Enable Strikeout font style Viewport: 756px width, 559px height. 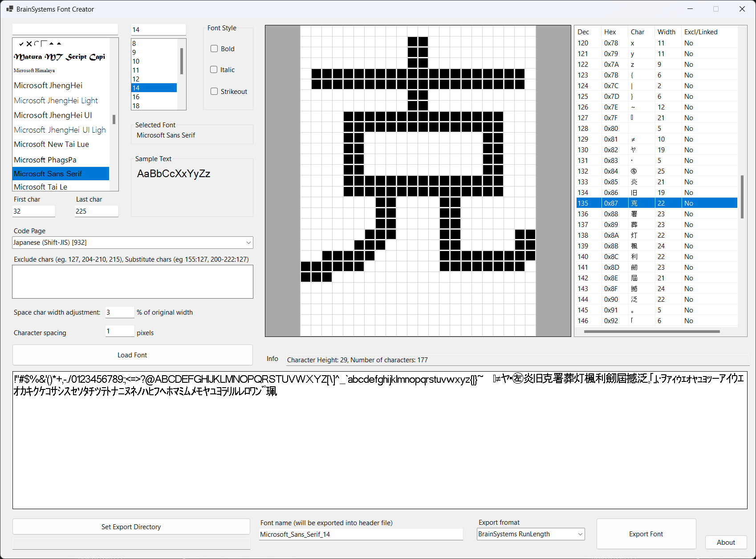214,91
